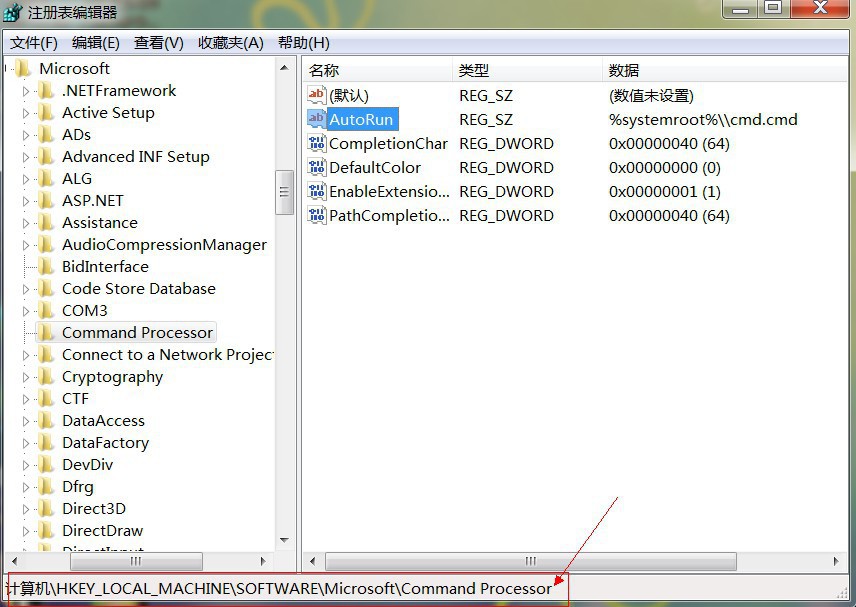Expand the Active Setup key arrow
The width and height of the screenshot is (856, 607).
point(26,113)
